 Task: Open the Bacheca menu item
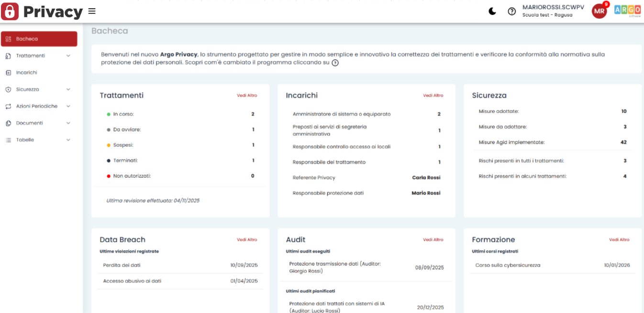(39, 39)
